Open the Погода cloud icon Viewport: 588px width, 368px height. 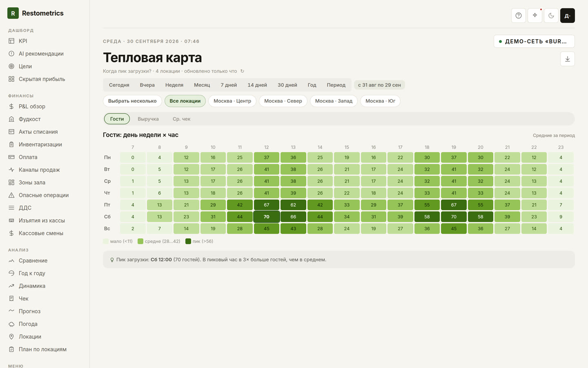point(11,324)
